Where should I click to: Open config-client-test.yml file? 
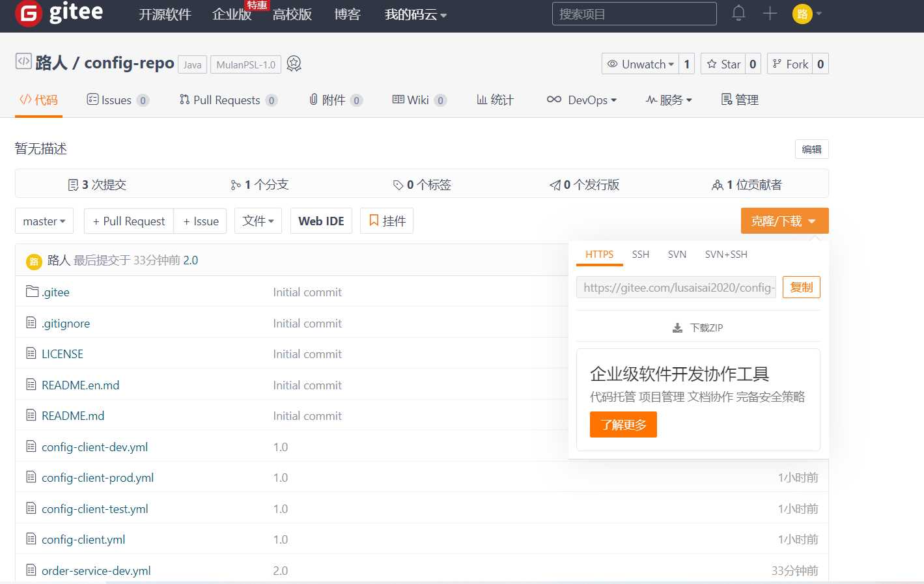coord(95,508)
